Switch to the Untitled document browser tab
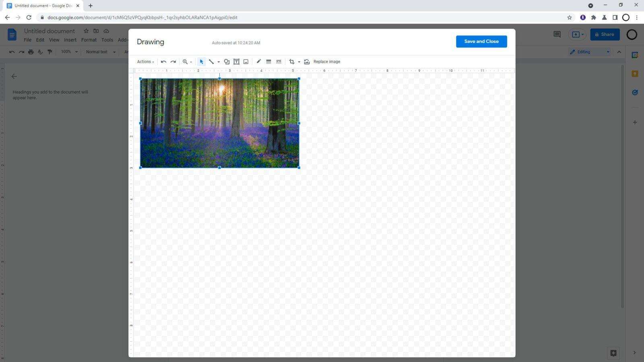644x362 pixels. (42, 6)
